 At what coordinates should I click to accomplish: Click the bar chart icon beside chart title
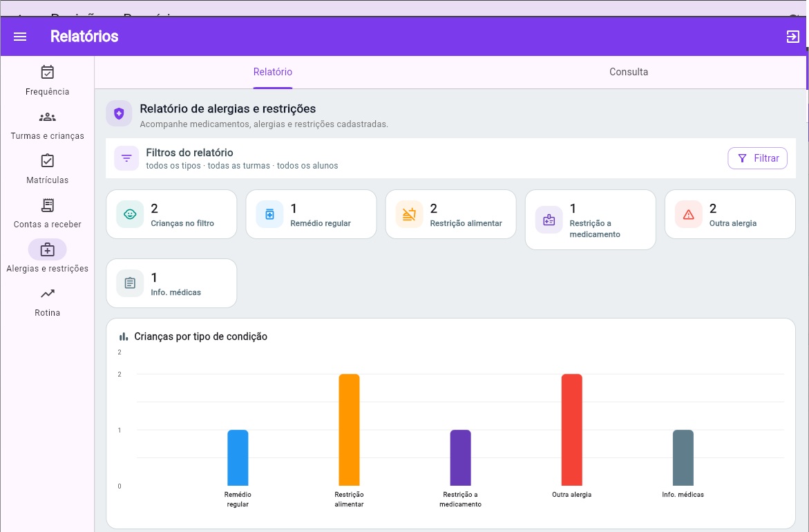pyautogui.click(x=123, y=336)
